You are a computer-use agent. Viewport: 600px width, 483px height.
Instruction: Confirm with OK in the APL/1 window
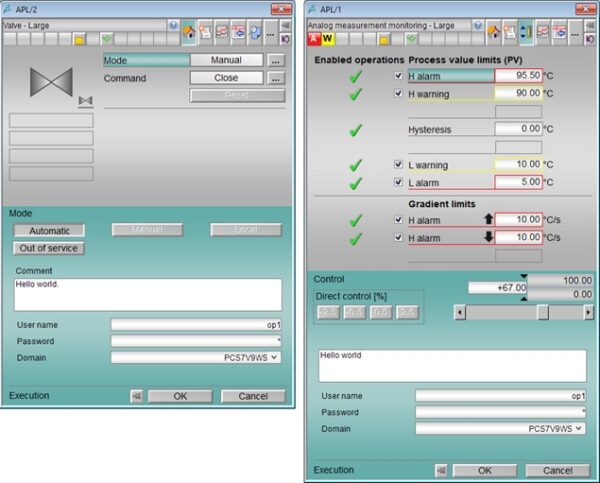coord(484,470)
